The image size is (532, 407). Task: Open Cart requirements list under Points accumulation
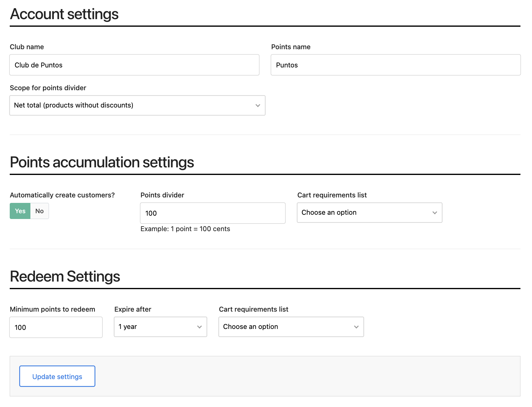[369, 213]
